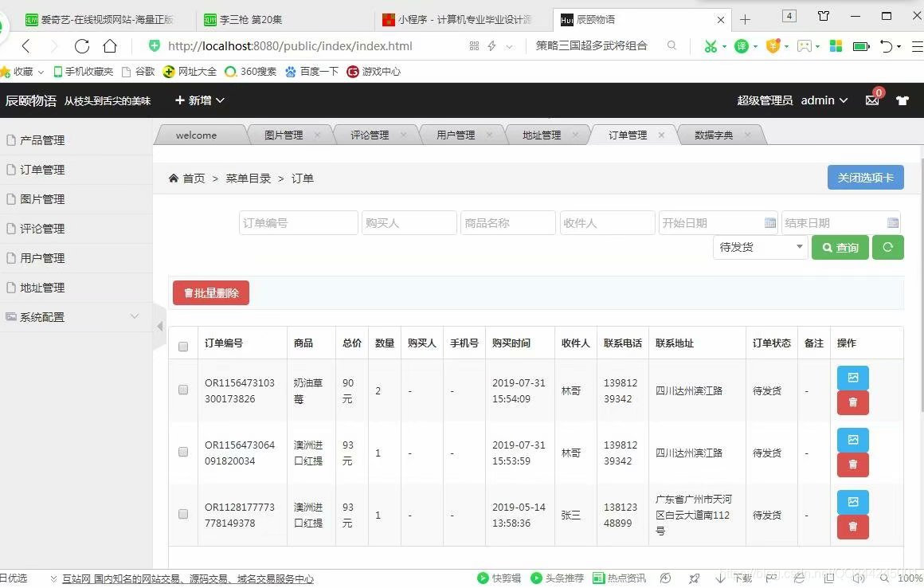This screenshot has height=588, width=924.
Task: Click the browser address bar URL
Action: 290,46
